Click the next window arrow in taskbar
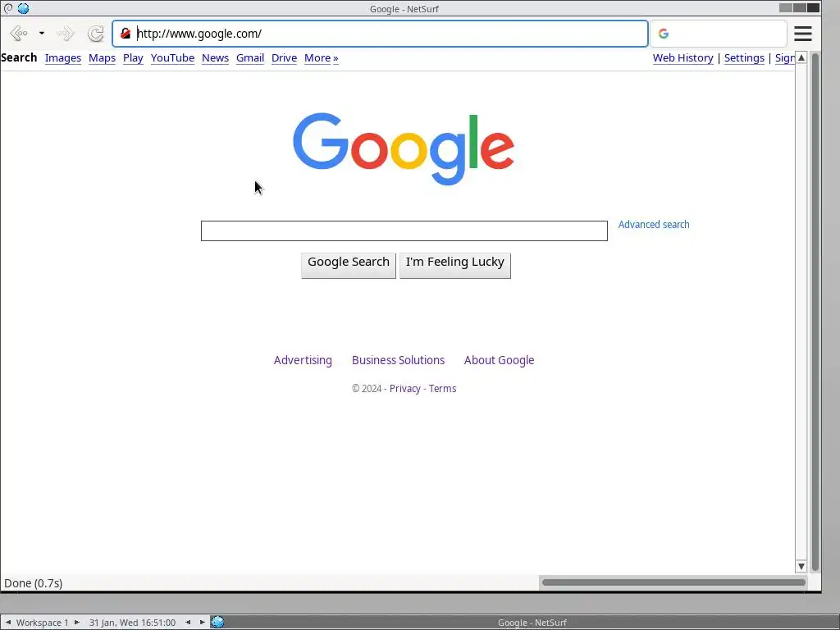840x630 pixels. click(x=202, y=622)
